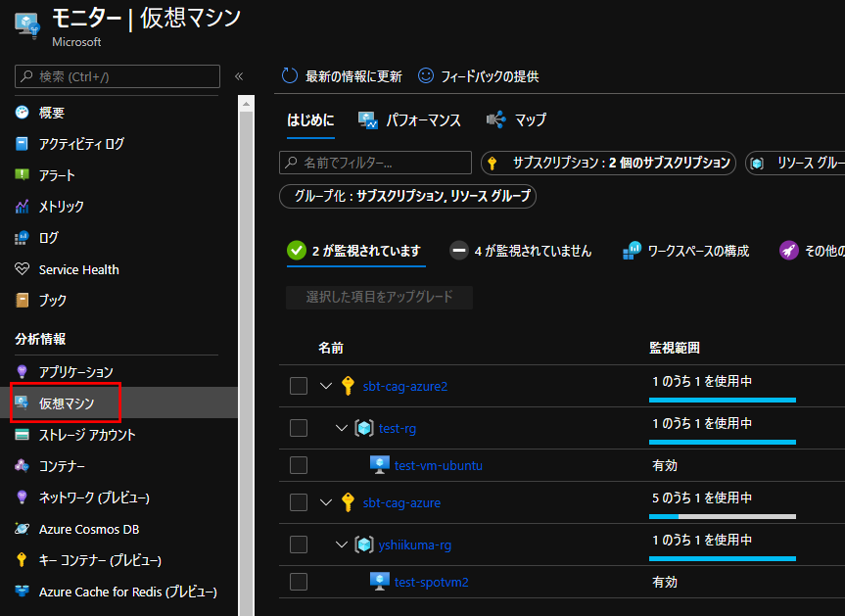Screen dimensions: 845x616
Task: Check the yshiikuma-rg row checkbox
Action: click(299, 545)
